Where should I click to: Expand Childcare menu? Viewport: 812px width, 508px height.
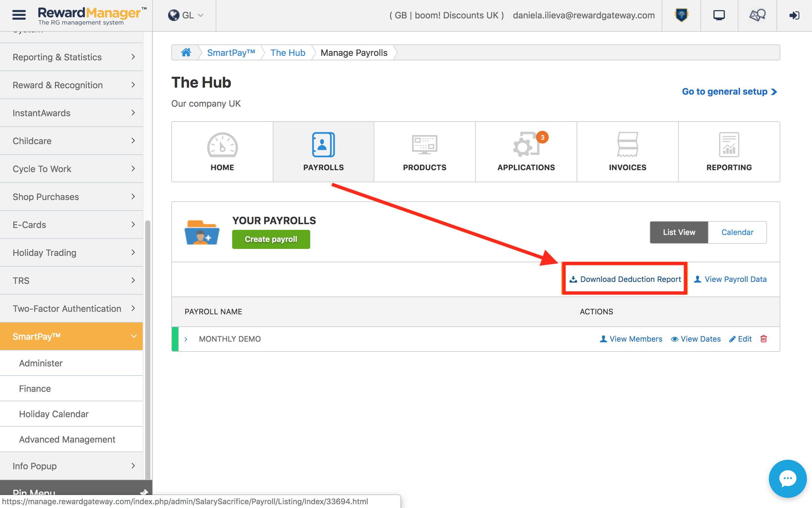point(71,141)
